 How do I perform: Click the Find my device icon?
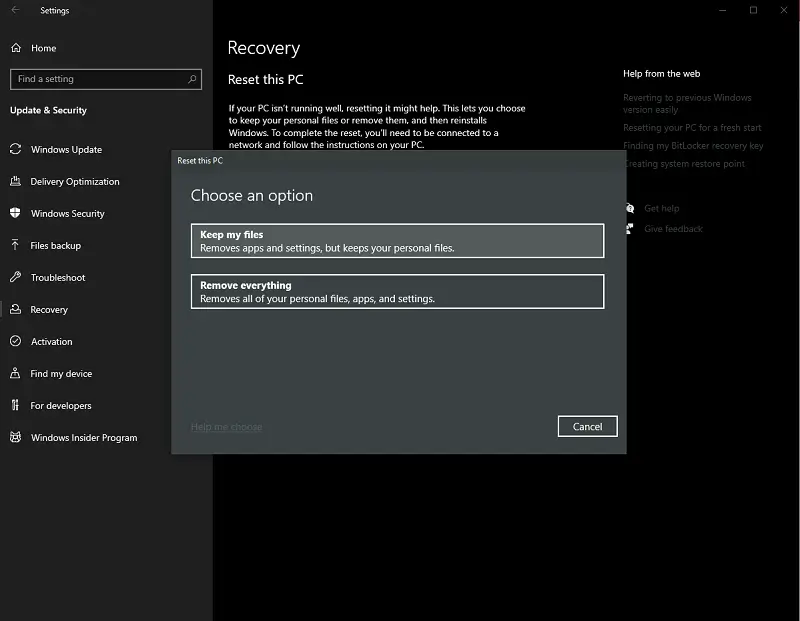tap(16, 374)
